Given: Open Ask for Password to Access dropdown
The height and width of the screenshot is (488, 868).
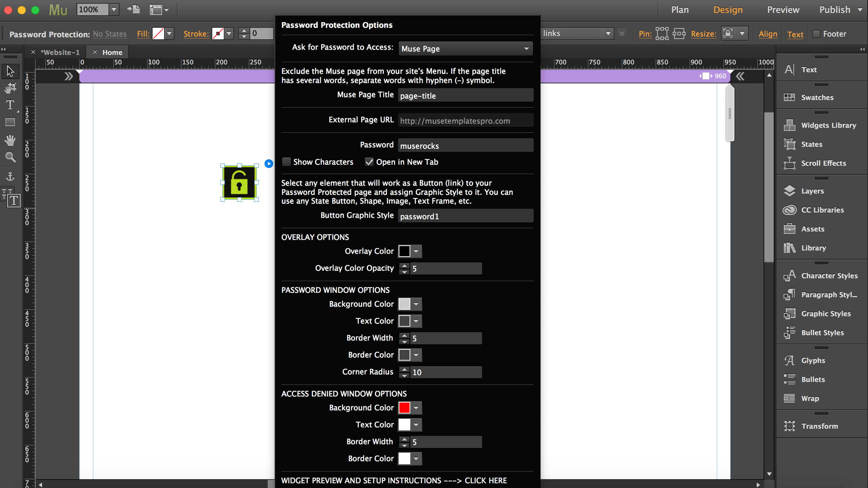Looking at the screenshot, I should tap(465, 49).
